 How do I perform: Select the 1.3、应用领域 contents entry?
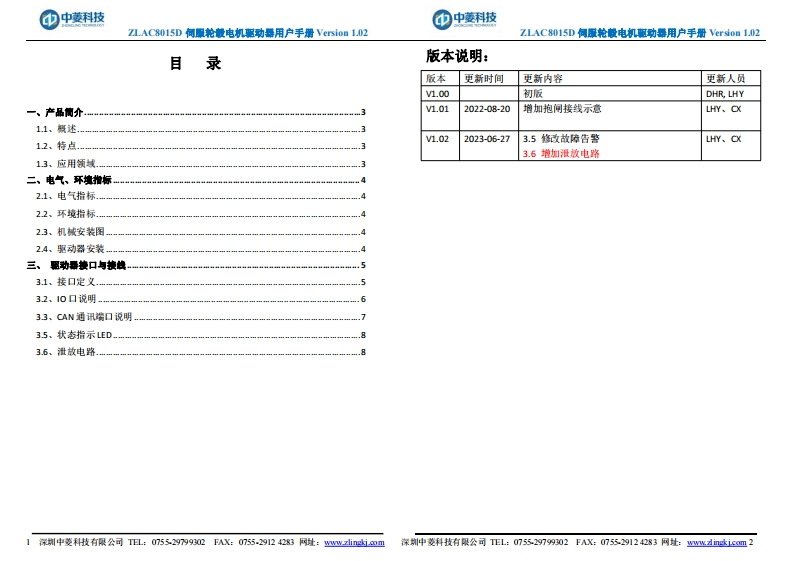(x=66, y=163)
